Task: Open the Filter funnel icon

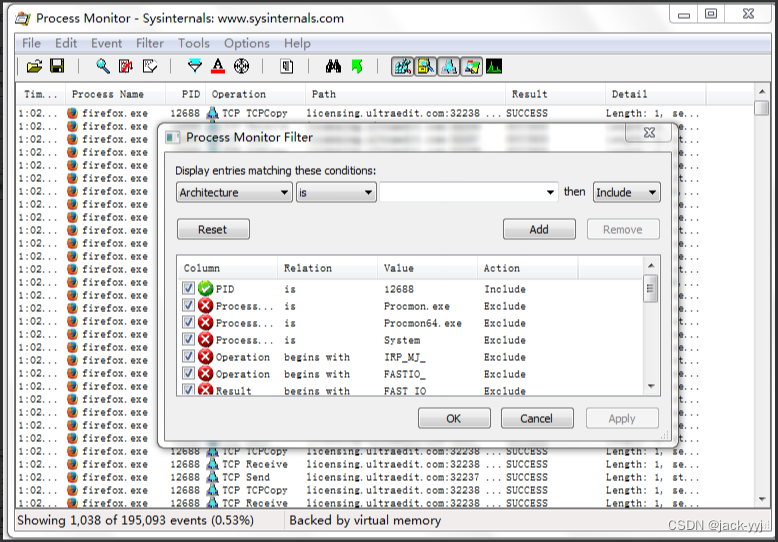Action: tap(194, 66)
